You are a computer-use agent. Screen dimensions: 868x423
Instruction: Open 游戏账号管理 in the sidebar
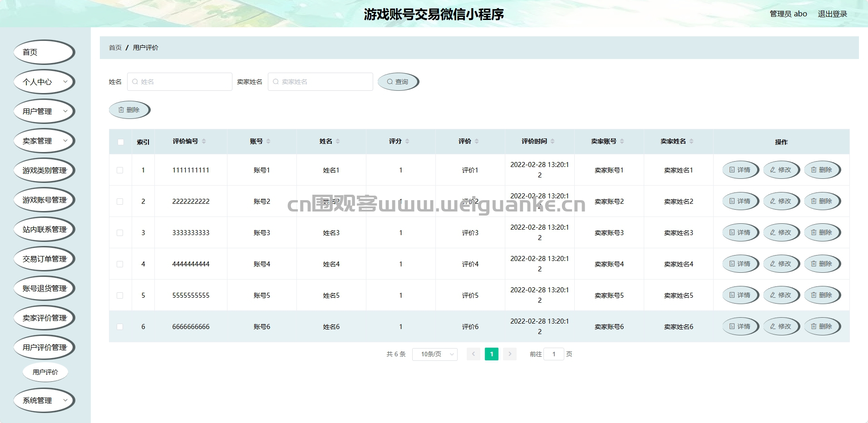[44, 200]
